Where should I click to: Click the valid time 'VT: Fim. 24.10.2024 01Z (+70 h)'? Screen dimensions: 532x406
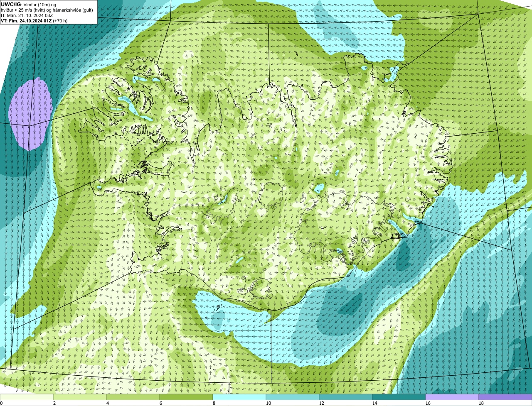[x=34, y=21]
